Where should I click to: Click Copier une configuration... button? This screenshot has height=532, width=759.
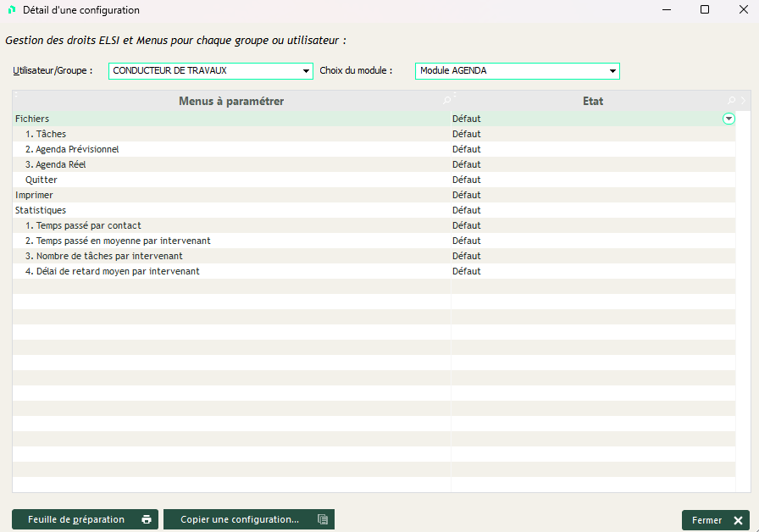point(249,519)
